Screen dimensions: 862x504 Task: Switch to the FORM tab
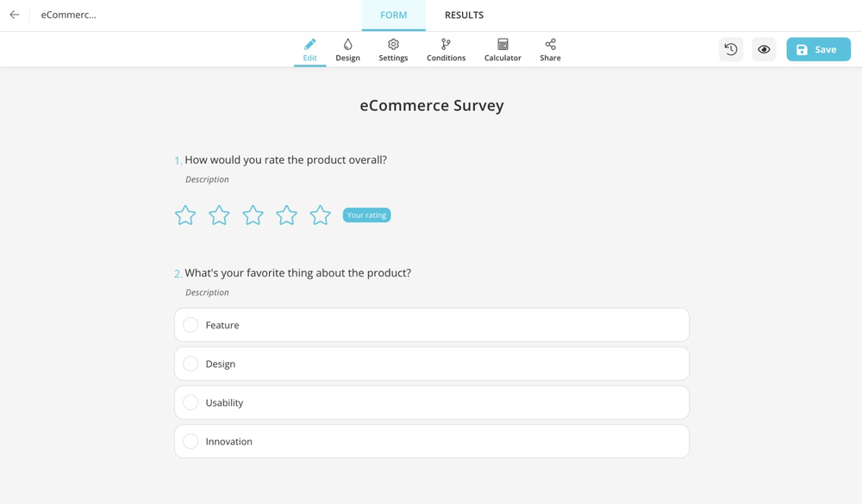click(394, 16)
